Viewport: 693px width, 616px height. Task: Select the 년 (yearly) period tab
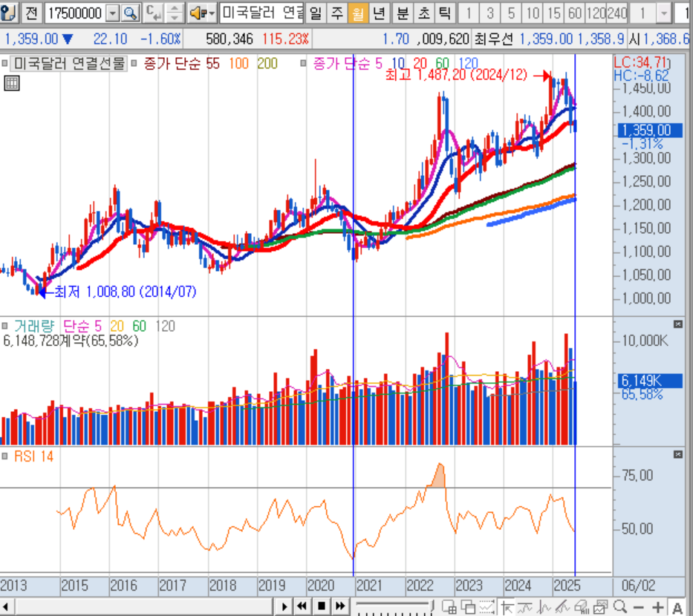tap(379, 13)
